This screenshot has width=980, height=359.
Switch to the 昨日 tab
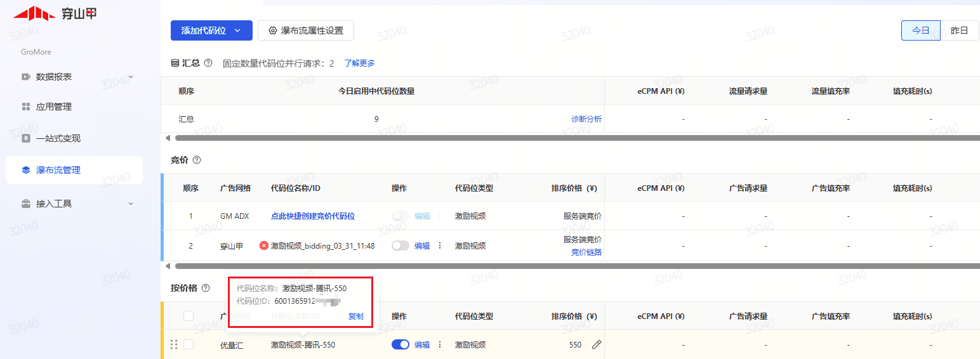point(960,30)
